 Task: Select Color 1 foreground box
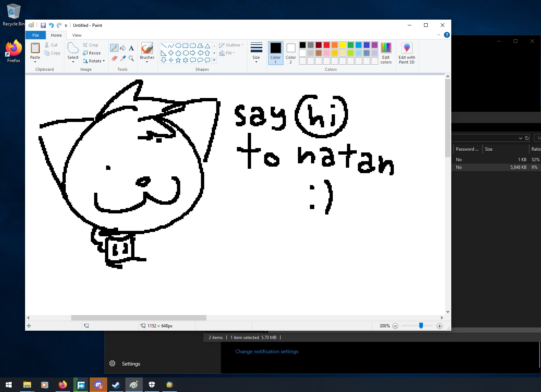pyautogui.click(x=275, y=53)
